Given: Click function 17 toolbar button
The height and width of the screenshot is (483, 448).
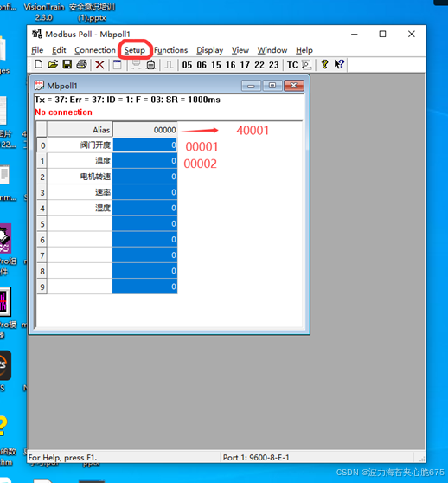Looking at the screenshot, I should click(x=245, y=65).
